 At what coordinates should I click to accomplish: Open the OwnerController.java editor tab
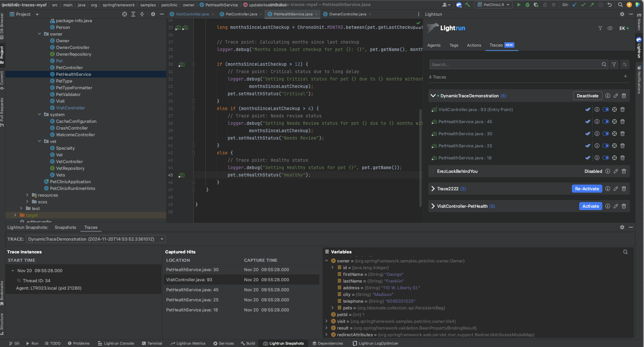(348, 14)
